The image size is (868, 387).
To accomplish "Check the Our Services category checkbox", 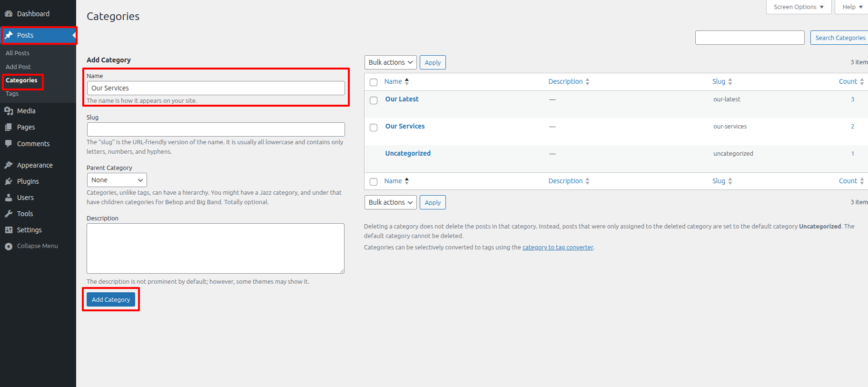I will tap(374, 128).
